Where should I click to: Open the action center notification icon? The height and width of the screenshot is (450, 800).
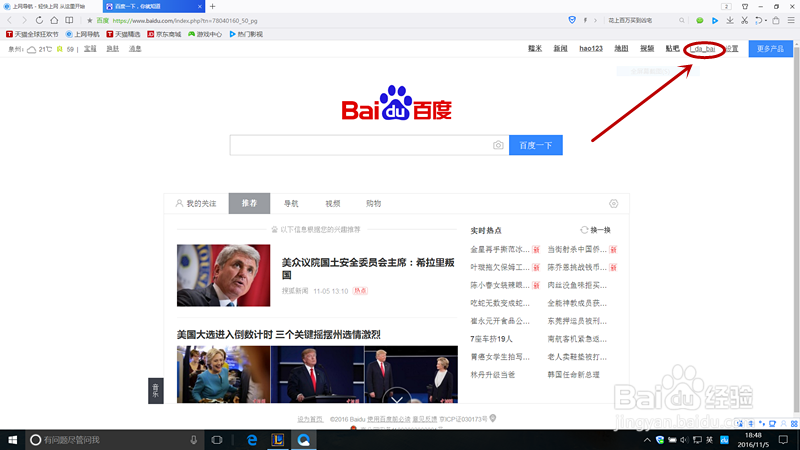(x=783, y=440)
